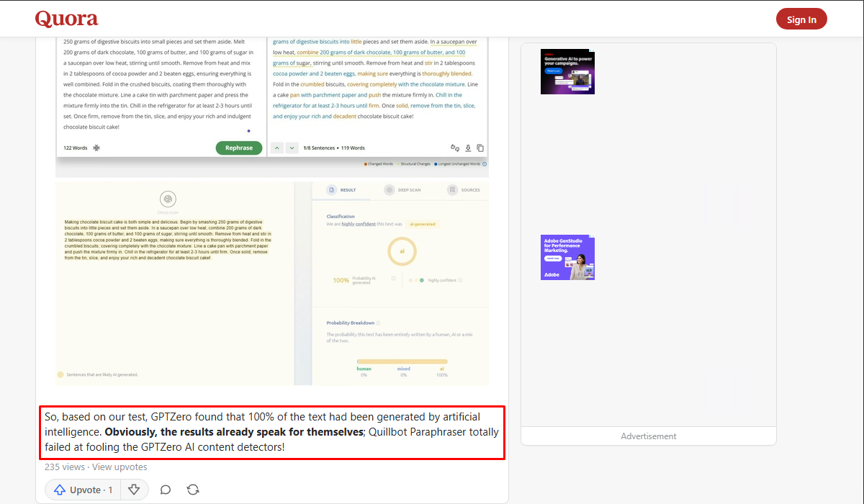Click the compare changes icon in QuillBot output
Viewport: 864px width, 504px height.
pos(455,148)
